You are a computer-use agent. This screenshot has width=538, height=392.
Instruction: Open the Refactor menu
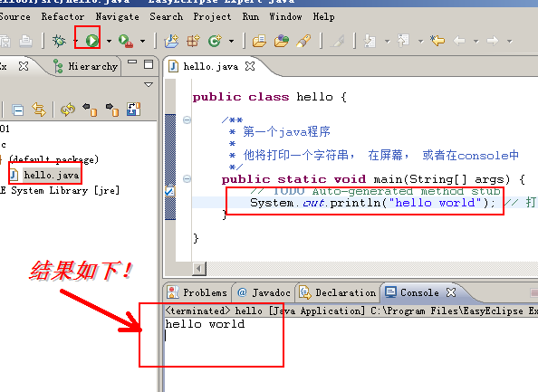pos(62,16)
